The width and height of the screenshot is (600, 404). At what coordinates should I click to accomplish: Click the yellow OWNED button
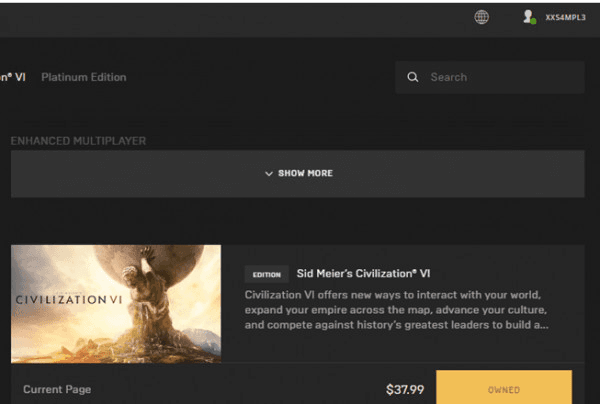coord(504,388)
